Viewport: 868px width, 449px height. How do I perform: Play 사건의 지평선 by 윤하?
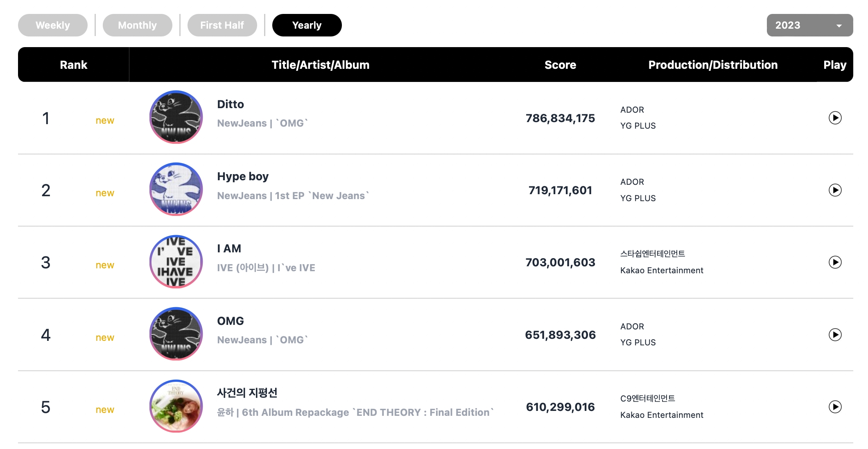[x=835, y=407]
